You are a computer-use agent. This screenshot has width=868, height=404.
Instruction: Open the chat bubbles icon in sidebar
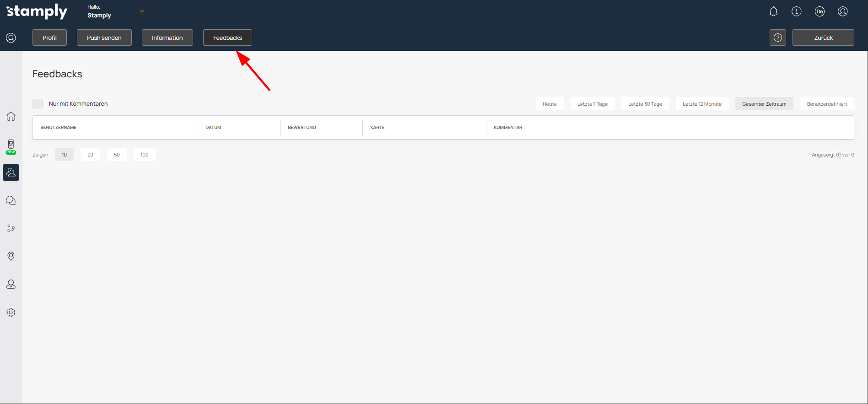pyautogui.click(x=11, y=200)
